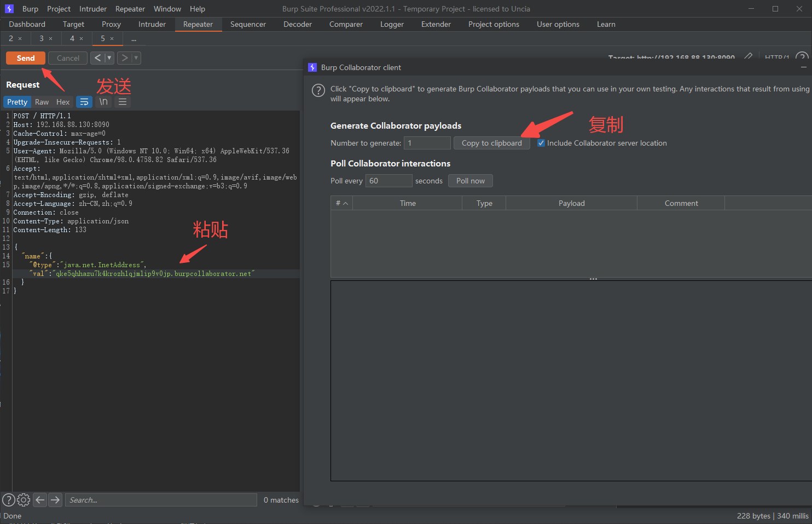Sort interactions by Comment column
The width and height of the screenshot is (812, 524).
(x=681, y=203)
